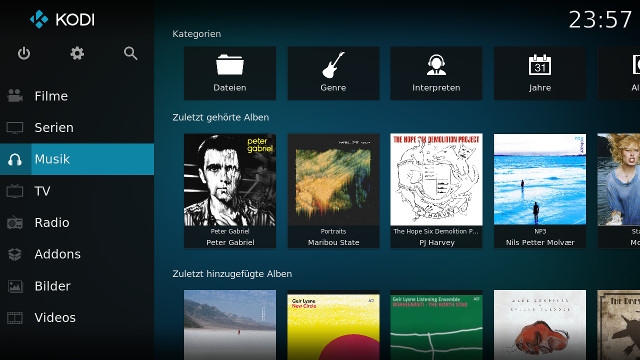Click the headset person icon in Interpreten tile
This screenshot has width=640, height=360.
[436, 65]
